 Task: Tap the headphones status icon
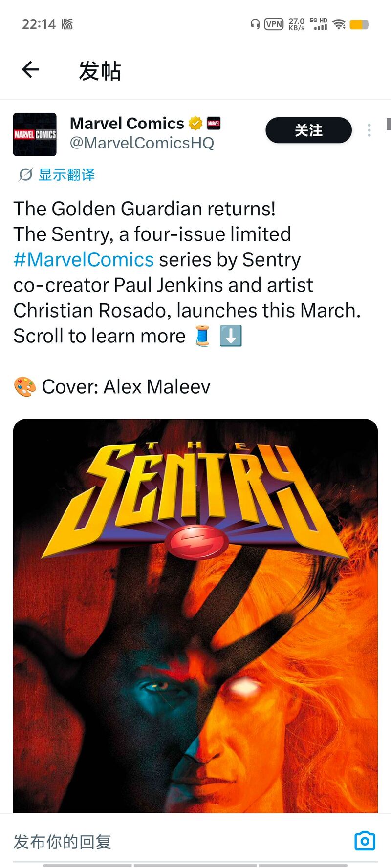pos(255,24)
